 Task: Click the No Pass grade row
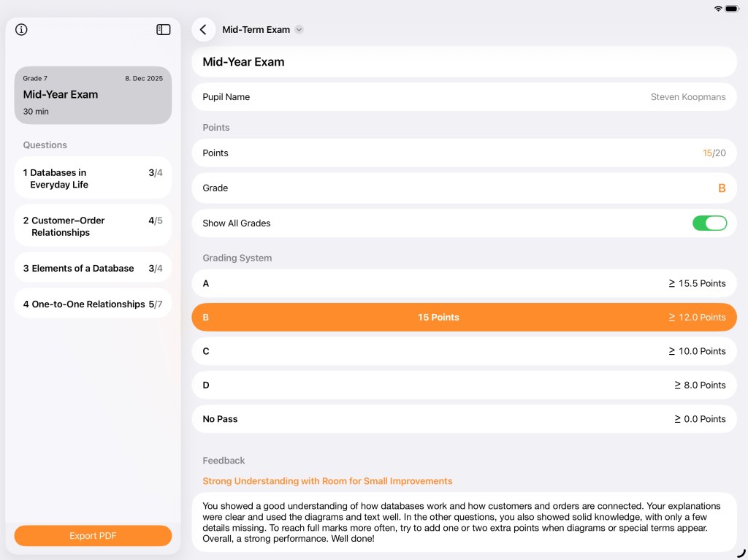pyautogui.click(x=464, y=419)
